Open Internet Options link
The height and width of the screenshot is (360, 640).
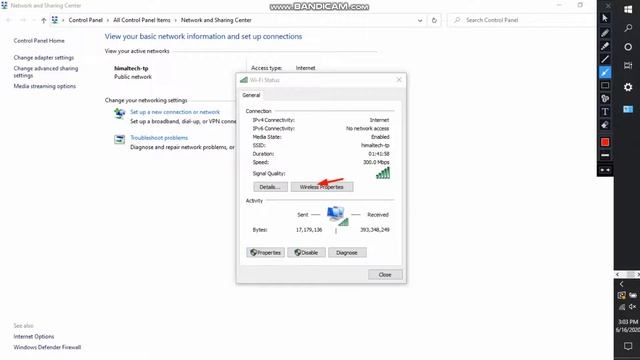33,336
